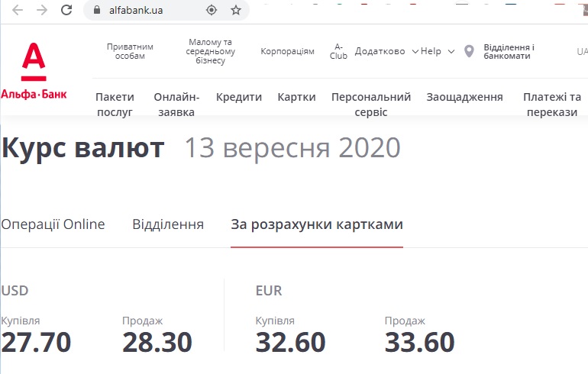Expand the Help dropdown menu

click(438, 51)
